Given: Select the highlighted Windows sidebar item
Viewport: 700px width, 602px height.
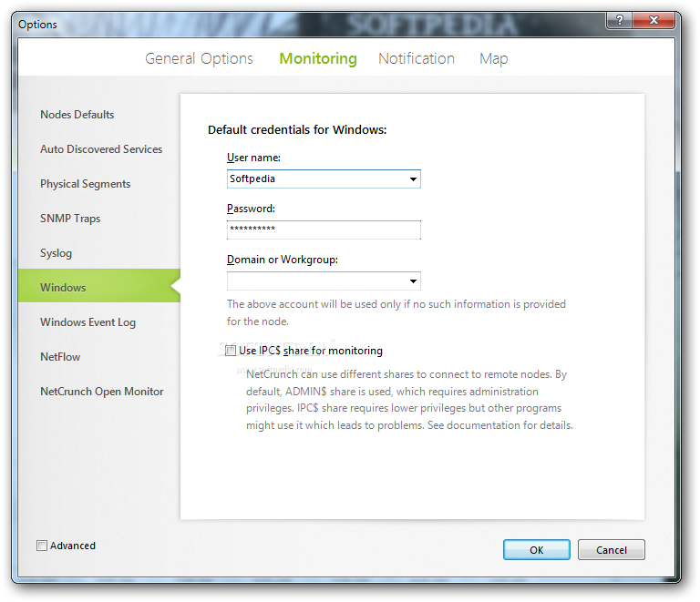Looking at the screenshot, I should point(99,286).
